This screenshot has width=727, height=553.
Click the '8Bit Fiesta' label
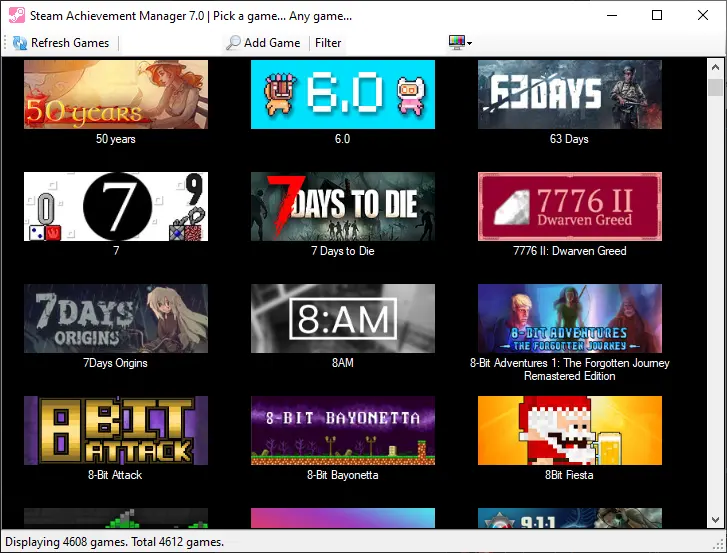click(x=569, y=475)
